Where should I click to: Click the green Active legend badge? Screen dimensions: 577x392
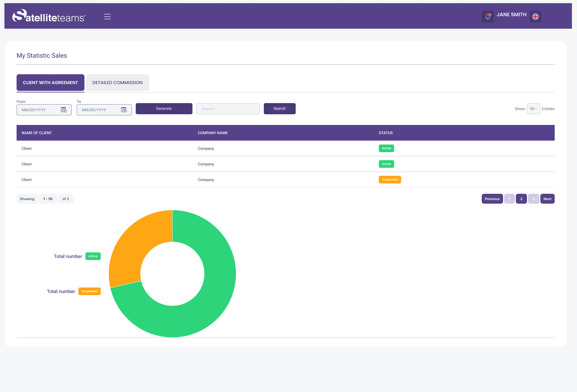[93, 256]
